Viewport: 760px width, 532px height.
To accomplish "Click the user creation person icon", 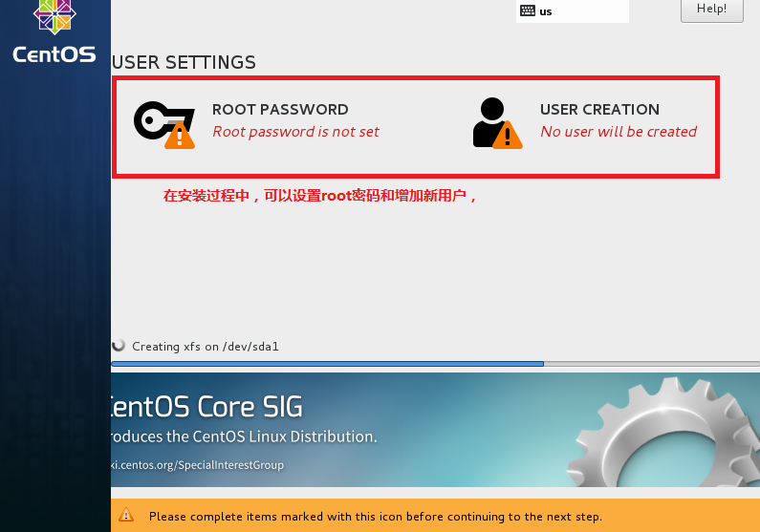I will coord(497,123).
